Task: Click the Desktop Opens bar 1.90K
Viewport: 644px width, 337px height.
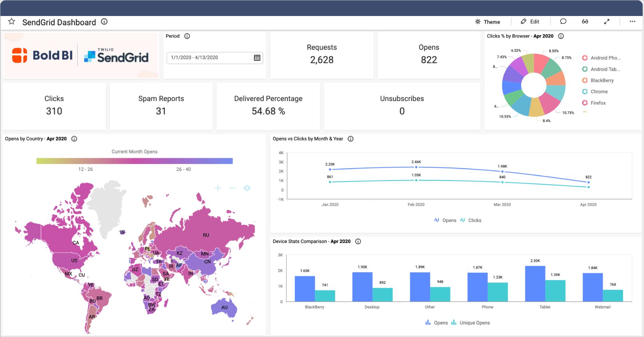Action: coord(362,287)
